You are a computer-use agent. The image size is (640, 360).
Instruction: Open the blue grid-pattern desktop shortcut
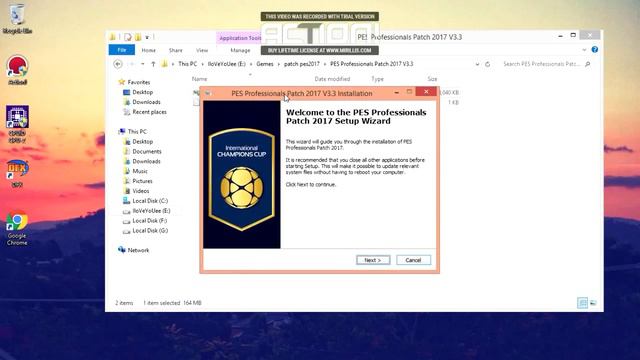17,124
